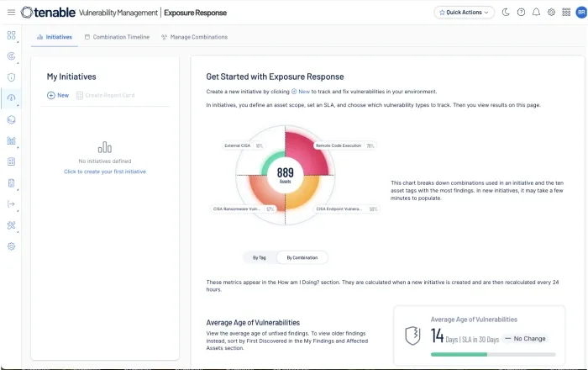The image size is (588, 370).
Task: Click the 14 Days value
Action: point(438,336)
